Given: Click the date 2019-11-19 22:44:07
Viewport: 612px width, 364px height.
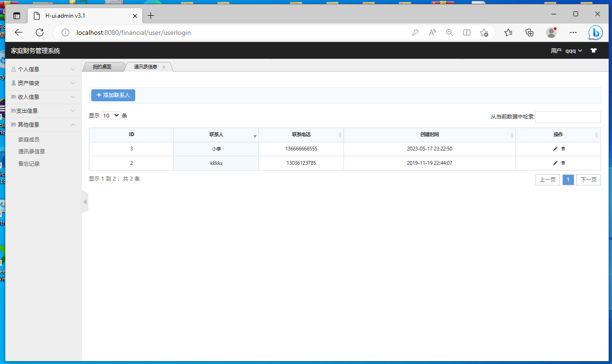Looking at the screenshot, I should [429, 163].
